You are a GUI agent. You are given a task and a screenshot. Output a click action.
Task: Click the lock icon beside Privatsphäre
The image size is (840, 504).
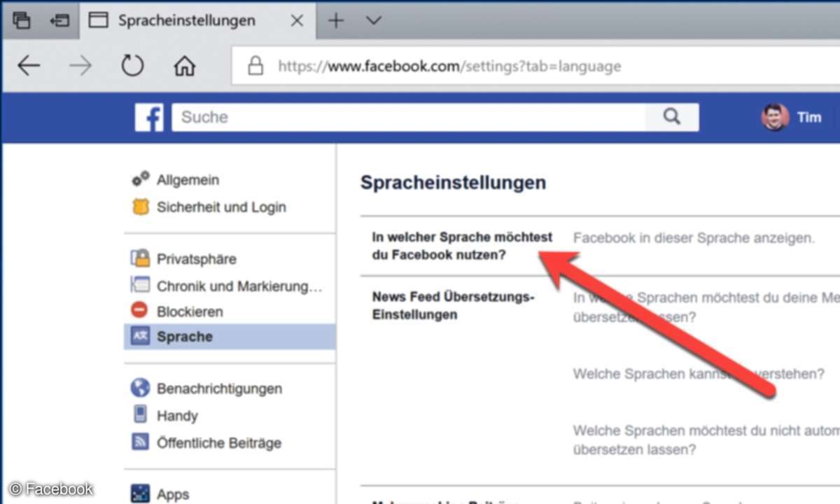point(141,258)
